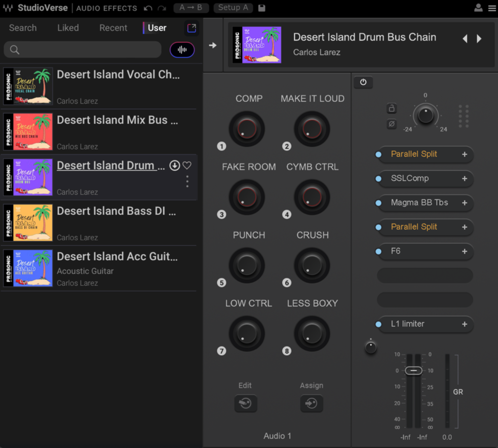Viewport: 498px width, 448px height.
Task: Toggle the chain power button
Action: click(363, 82)
